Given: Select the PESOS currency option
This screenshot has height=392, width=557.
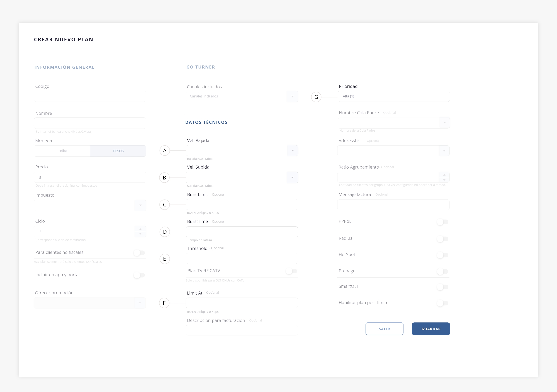Looking at the screenshot, I should (118, 151).
